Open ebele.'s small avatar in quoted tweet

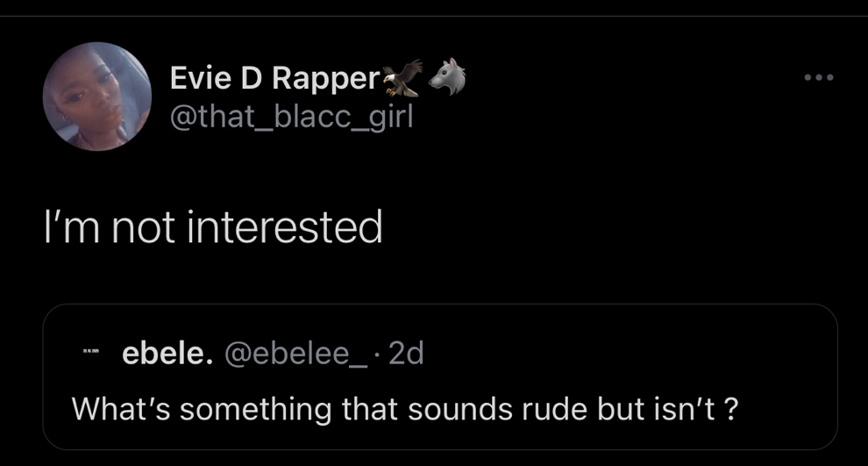point(91,353)
